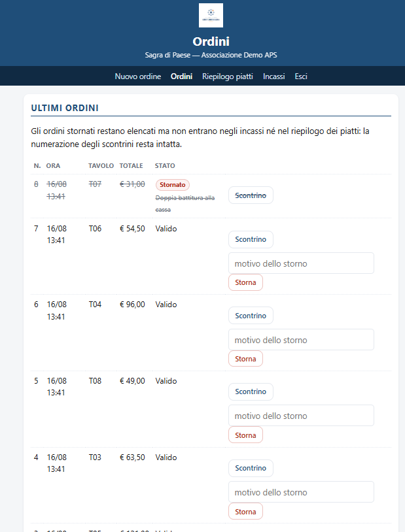
Task: Go to Riepilogo piatti
Action: click(227, 76)
